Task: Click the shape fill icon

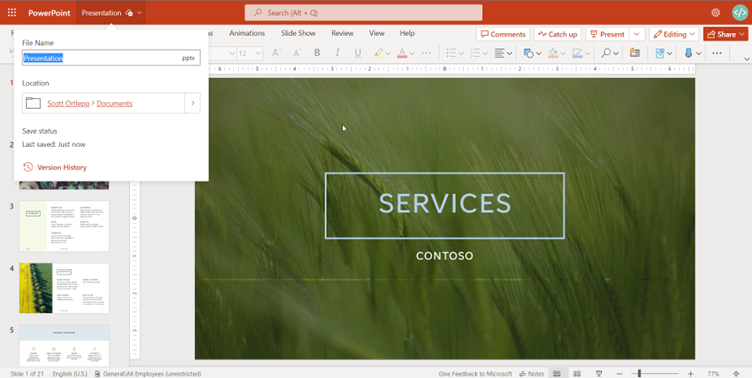Action: click(x=553, y=53)
